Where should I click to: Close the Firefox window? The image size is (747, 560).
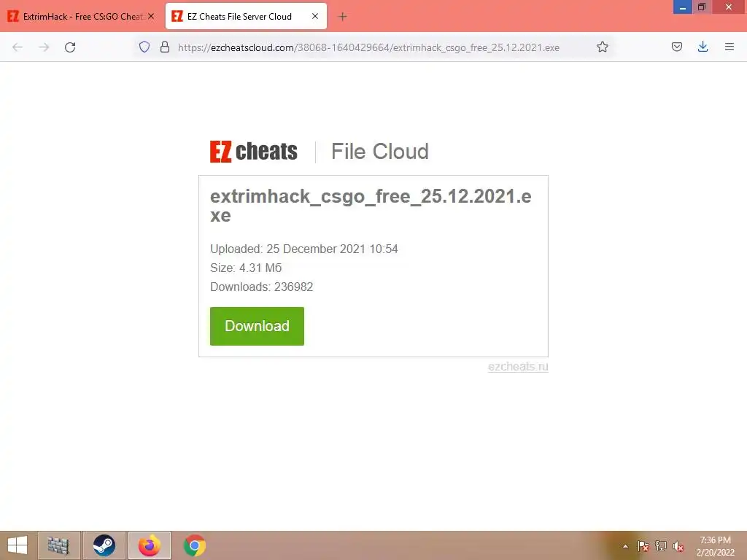point(729,7)
